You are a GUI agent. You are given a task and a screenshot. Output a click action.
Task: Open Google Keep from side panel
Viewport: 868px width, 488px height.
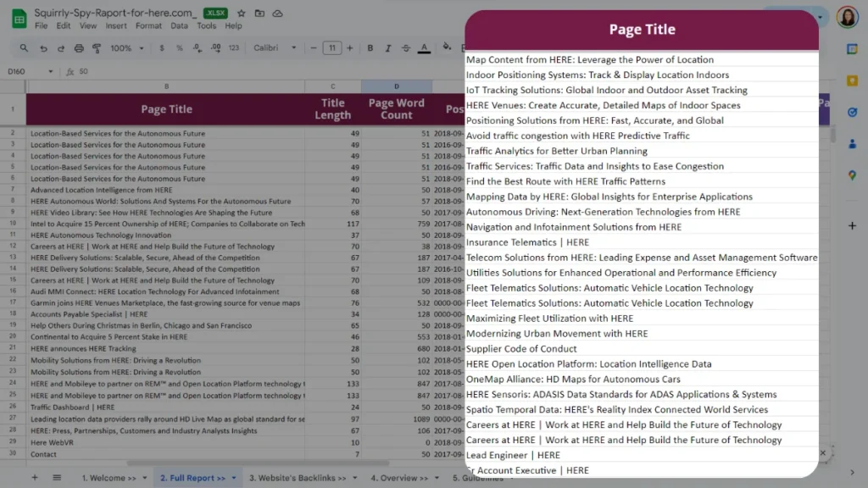pos(852,80)
